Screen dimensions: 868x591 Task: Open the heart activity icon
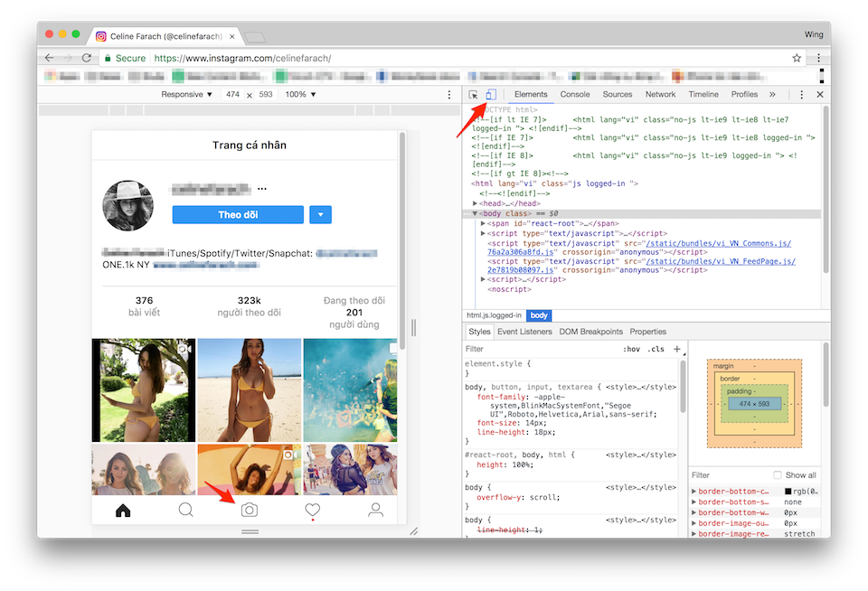point(313,510)
